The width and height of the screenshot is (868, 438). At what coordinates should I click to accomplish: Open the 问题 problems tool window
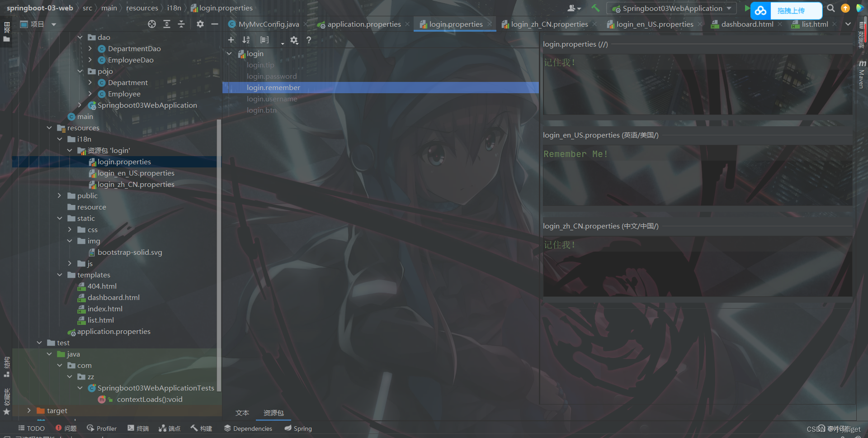(x=66, y=428)
